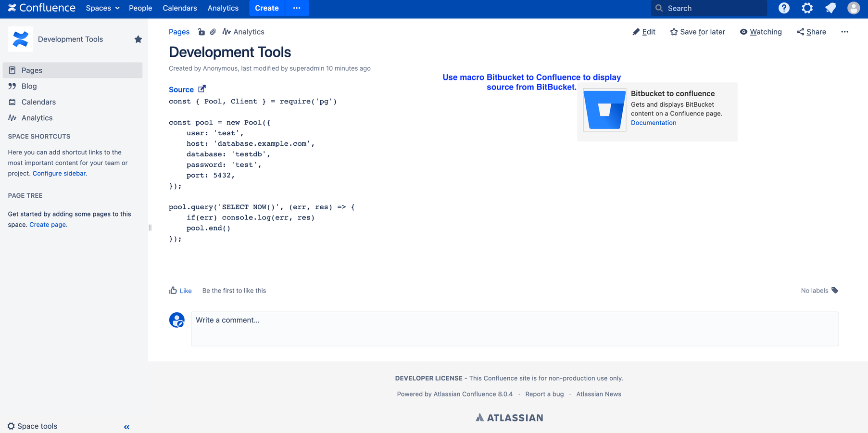This screenshot has height=433, width=868.
Task: Open the Spaces dropdown menu
Action: [x=102, y=8]
